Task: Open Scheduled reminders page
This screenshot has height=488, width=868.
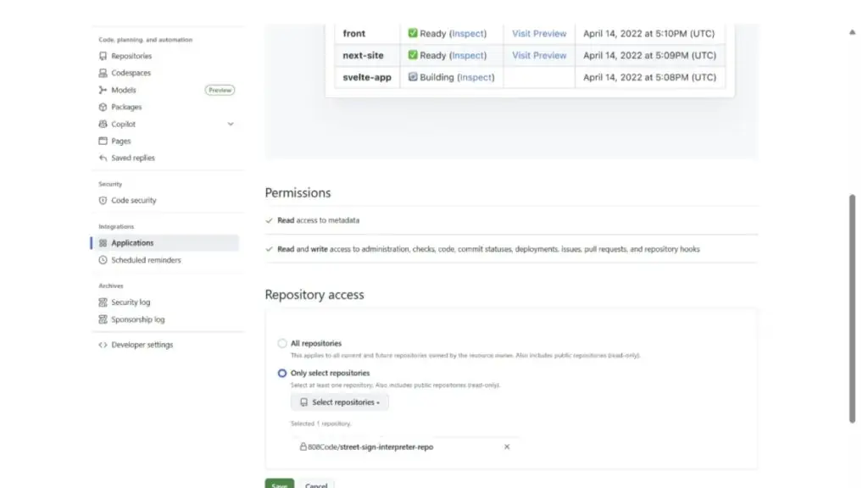Action: 146,260
